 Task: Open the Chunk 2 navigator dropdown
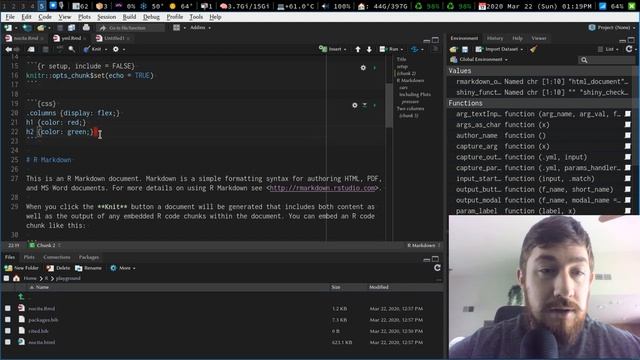[x=45, y=245]
